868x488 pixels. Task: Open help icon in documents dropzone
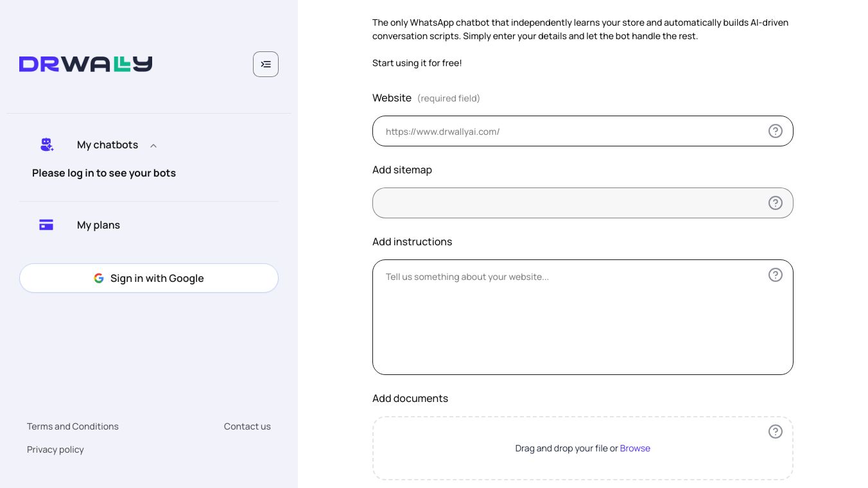pyautogui.click(x=776, y=431)
